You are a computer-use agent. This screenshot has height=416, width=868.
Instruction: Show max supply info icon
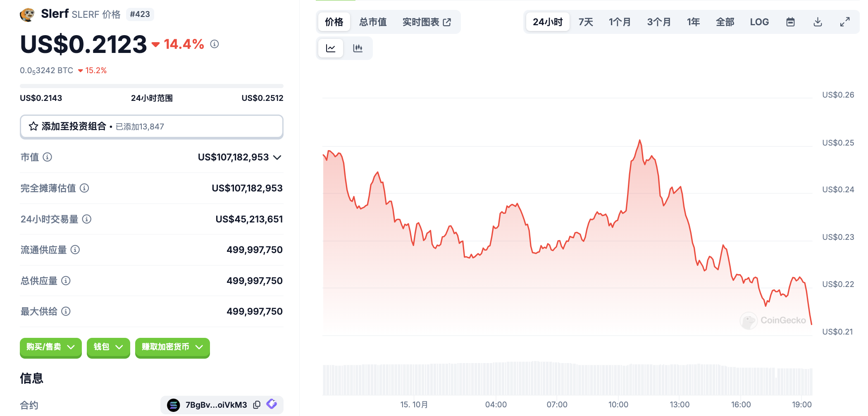point(66,311)
